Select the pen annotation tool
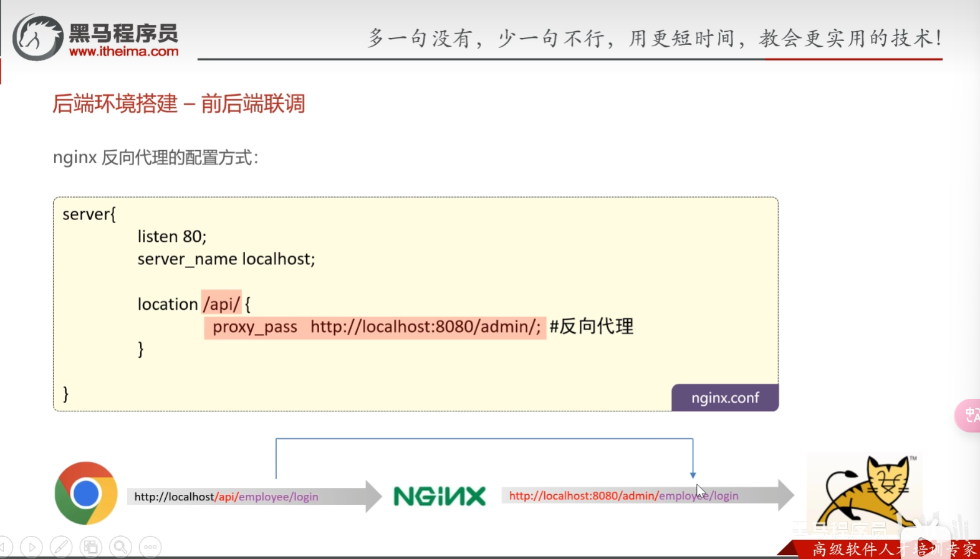 61,547
